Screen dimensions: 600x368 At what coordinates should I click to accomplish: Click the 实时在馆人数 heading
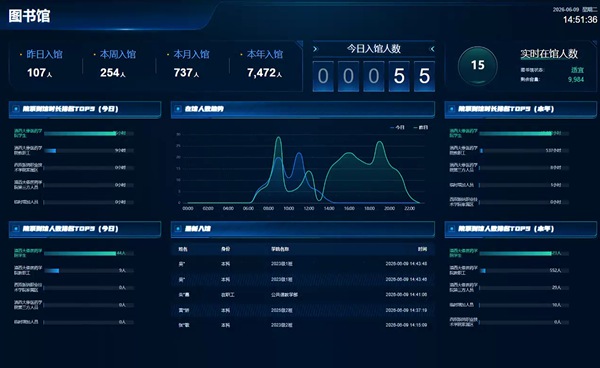click(549, 54)
